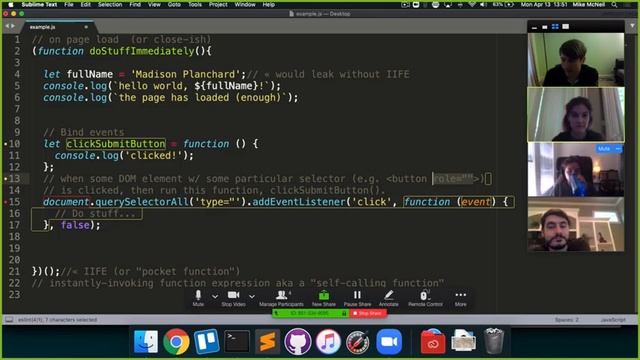Open the Annotate pencil tool
The image size is (640, 360).
point(389,298)
